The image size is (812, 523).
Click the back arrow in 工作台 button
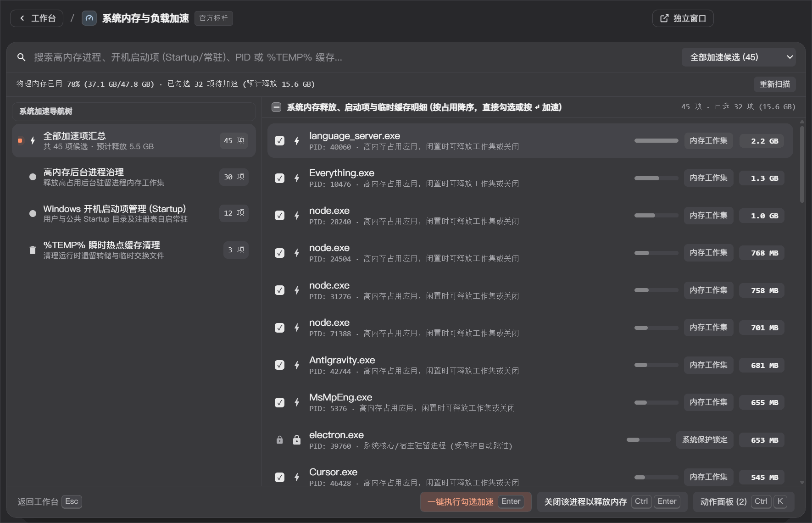[22, 18]
